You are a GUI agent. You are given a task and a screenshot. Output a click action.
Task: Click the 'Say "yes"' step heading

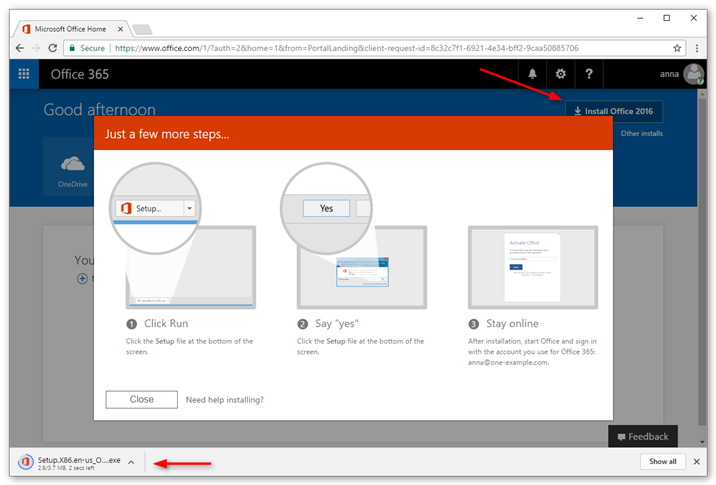pos(337,323)
